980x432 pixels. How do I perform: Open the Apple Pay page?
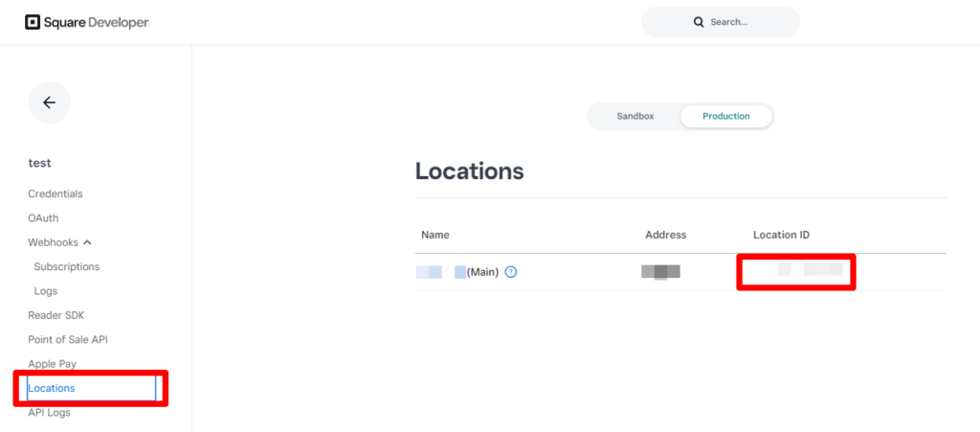(53, 364)
